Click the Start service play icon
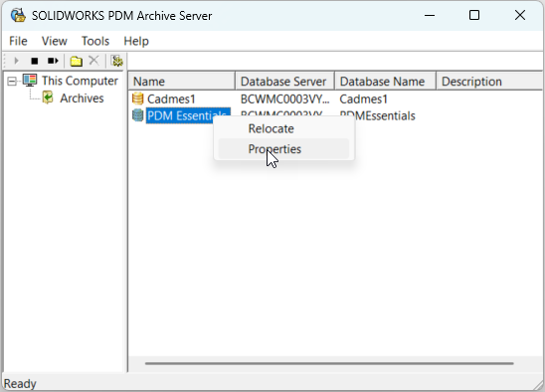Viewport: 545px width, 392px height. [16, 61]
